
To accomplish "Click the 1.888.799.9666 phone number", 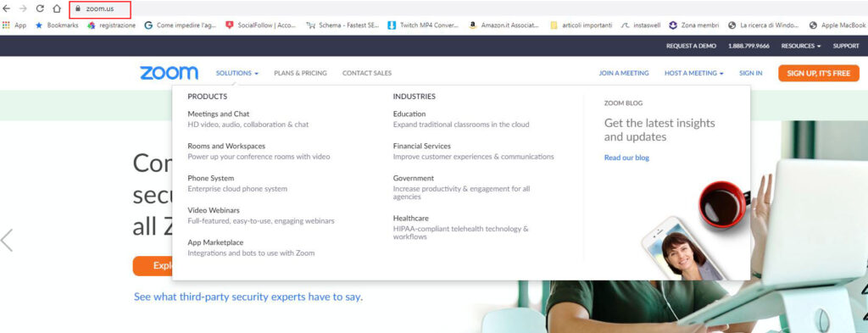I will tap(748, 46).
